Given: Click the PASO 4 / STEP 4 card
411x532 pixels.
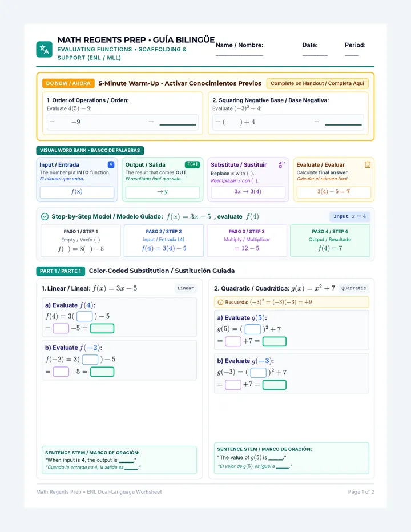Looking at the screenshot, I should point(330,240).
